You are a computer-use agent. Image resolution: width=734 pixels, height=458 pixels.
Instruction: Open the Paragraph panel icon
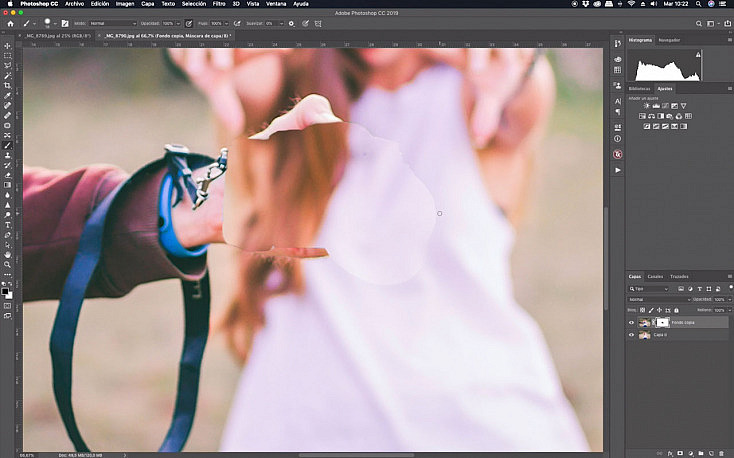617,111
